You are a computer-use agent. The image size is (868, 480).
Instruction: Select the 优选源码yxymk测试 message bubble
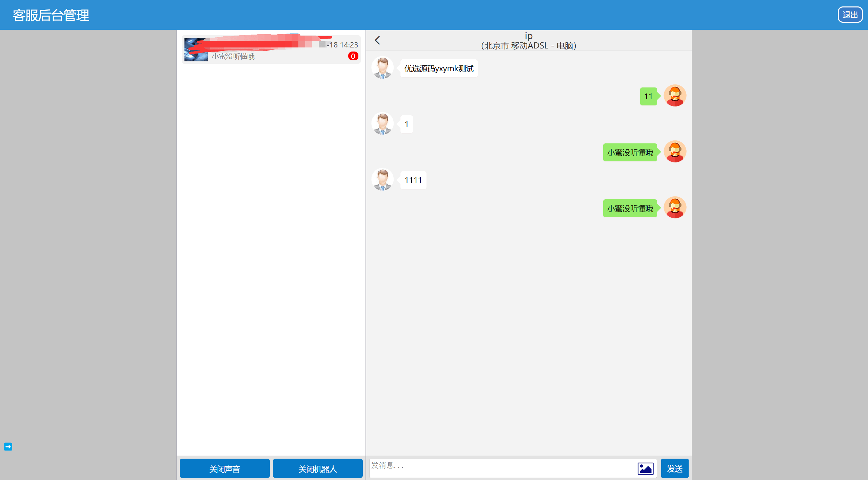click(439, 68)
